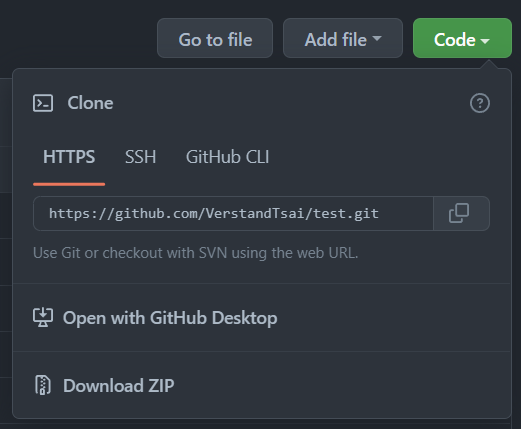Screen dimensions: 521x429
Task: Click the terminal icon beside Clone
Action: tap(43, 103)
